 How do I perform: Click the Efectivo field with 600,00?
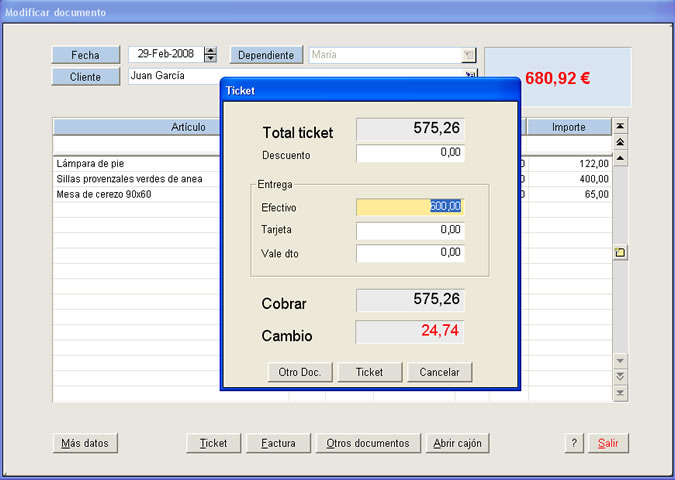pyautogui.click(x=410, y=207)
